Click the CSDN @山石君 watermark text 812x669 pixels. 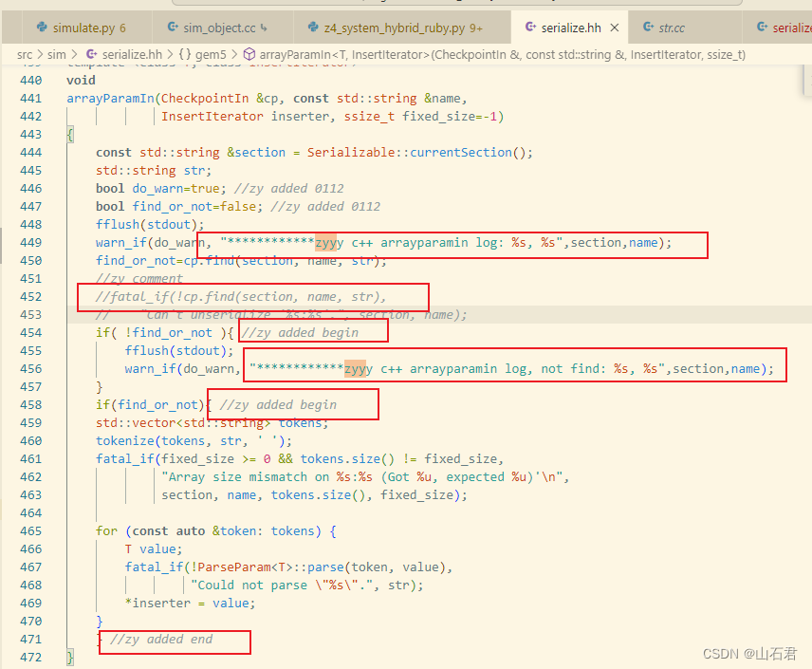[749, 653]
